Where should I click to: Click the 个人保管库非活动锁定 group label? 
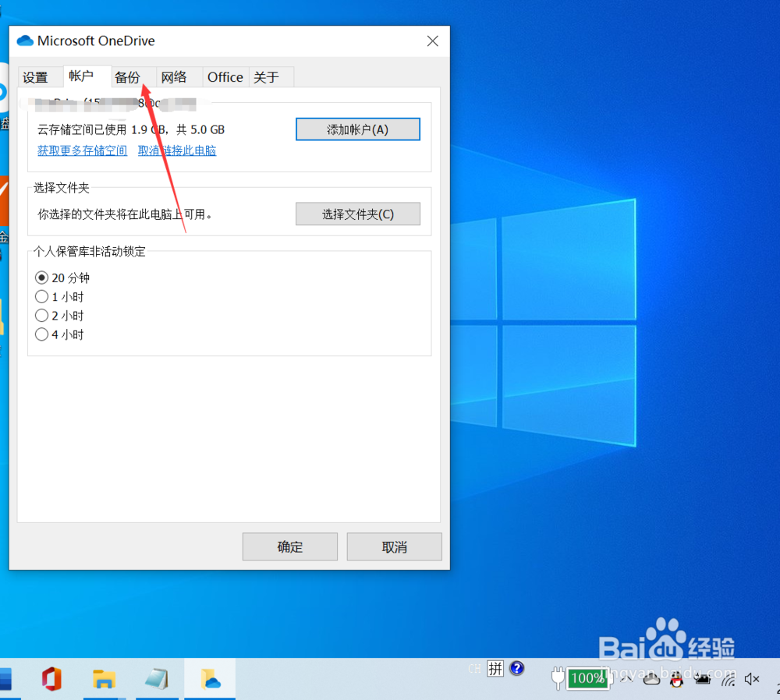click(90, 252)
